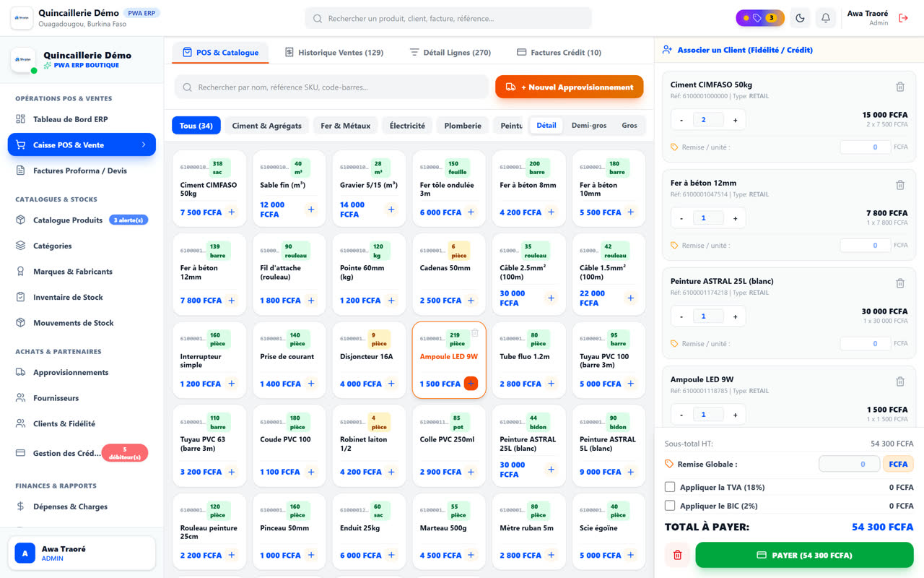Remove Ciment CIMFASO 50kg from cart

tap(900, 87)
